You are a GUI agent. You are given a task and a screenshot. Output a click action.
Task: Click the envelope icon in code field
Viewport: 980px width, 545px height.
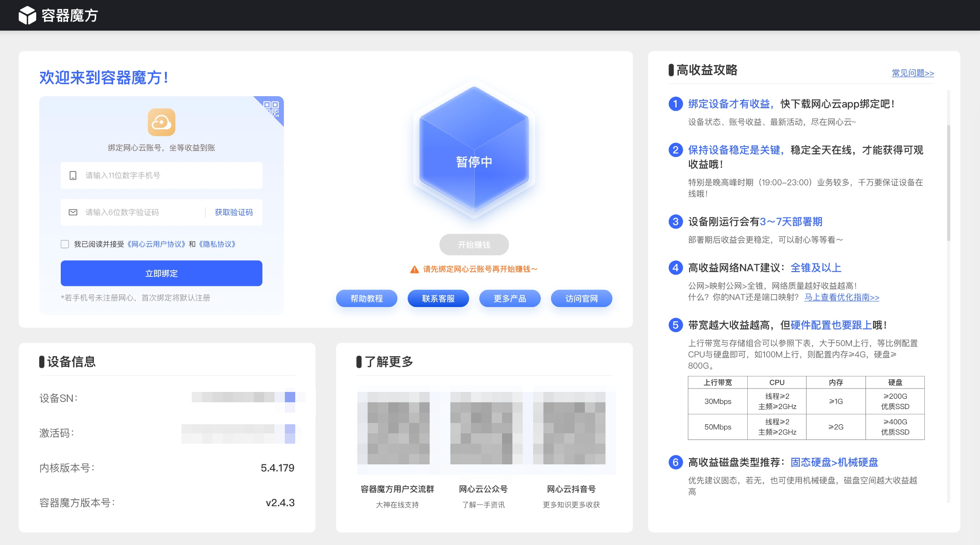pyautogui.click(x=73, y=212)
